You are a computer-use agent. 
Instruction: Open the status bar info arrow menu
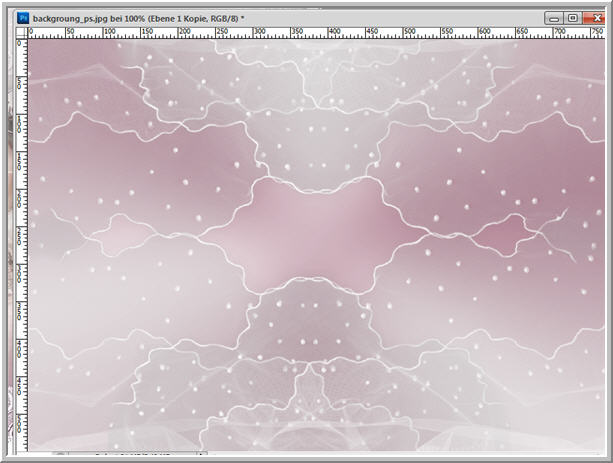[x=202, y=454]
